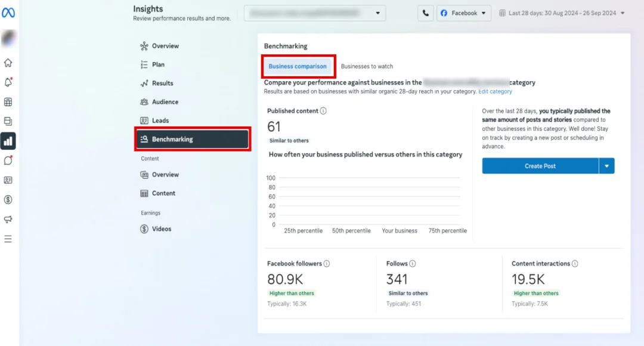This screenshot has width=644, height=346.
Task: Open the Leads menu item
Action: coord(160,121)
